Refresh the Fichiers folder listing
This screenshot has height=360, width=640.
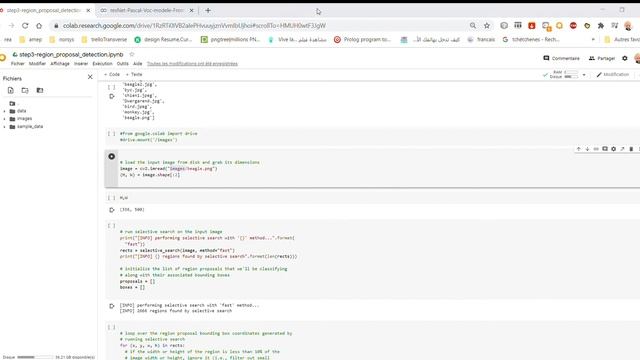coord(25,90)
